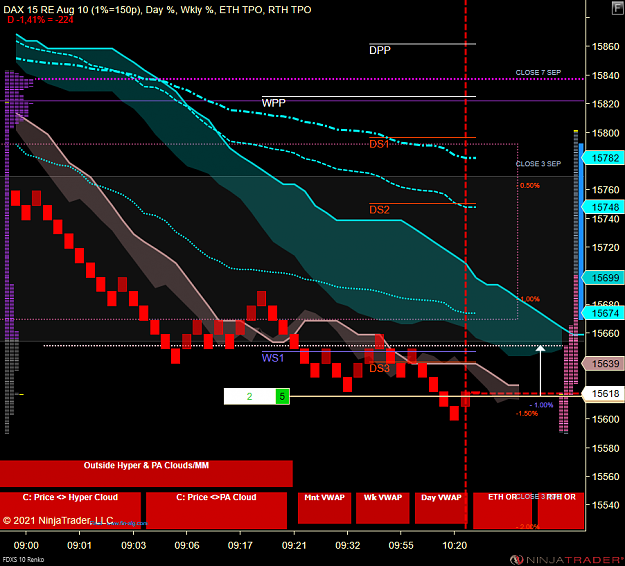625x566 pixels.
Task: Click the 15600 price axis value
Action: (x=605, y=419)
